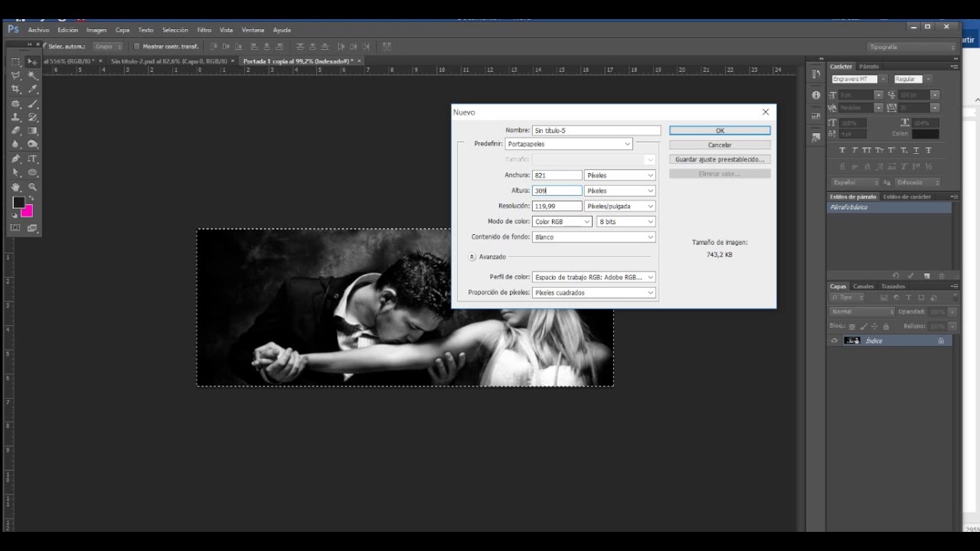The height and width of the screenshot is (551, 980).
Task: Apply Underline style in Carácter panel
Action: pyautogui.click(x=916, y=150)
